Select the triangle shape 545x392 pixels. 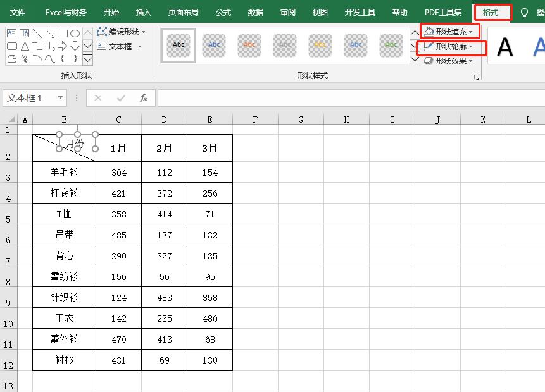point(25,46)
